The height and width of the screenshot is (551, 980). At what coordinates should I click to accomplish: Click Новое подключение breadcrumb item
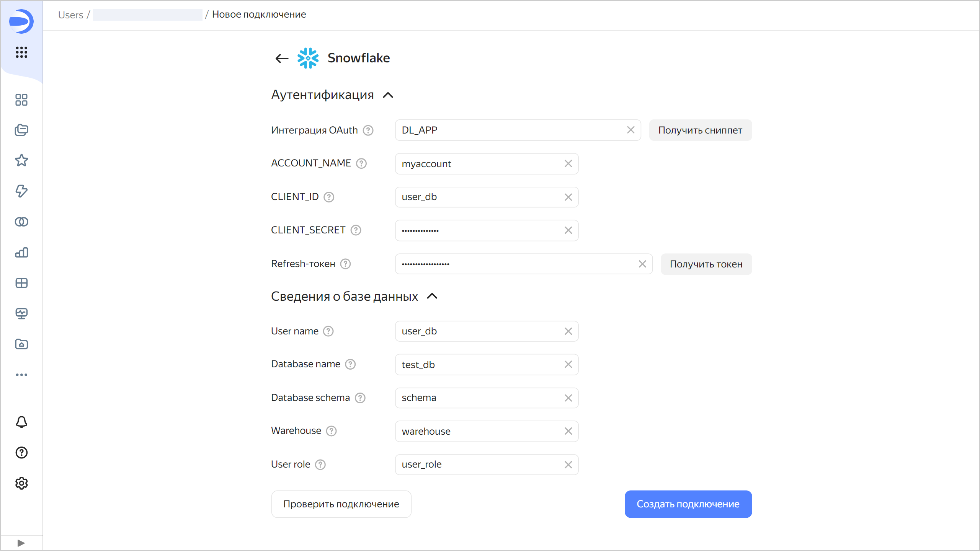click(x=259, y=15)
